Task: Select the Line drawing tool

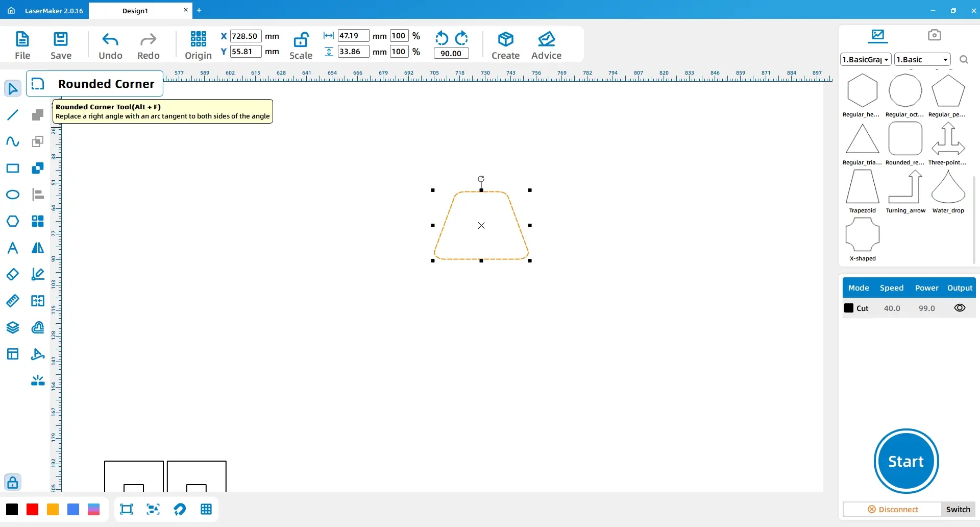Action: (x=13, y=115)
